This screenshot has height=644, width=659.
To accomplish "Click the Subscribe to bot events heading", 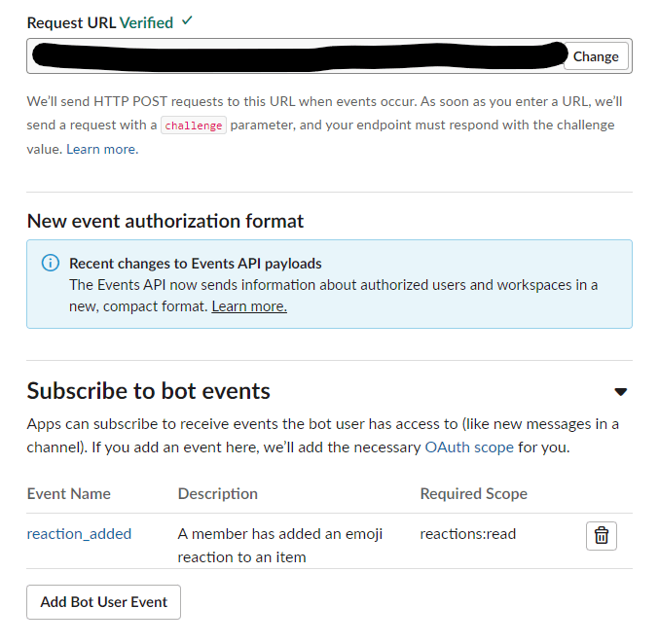I will pos(148,391).
